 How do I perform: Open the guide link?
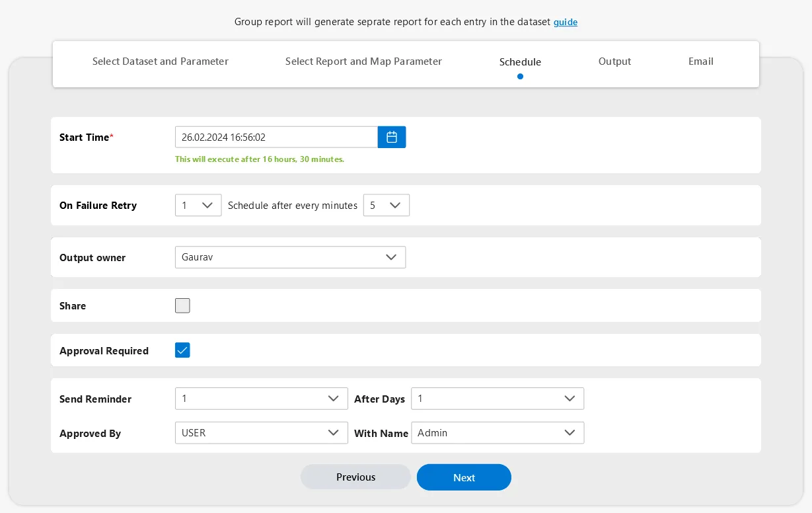(566, 22)
